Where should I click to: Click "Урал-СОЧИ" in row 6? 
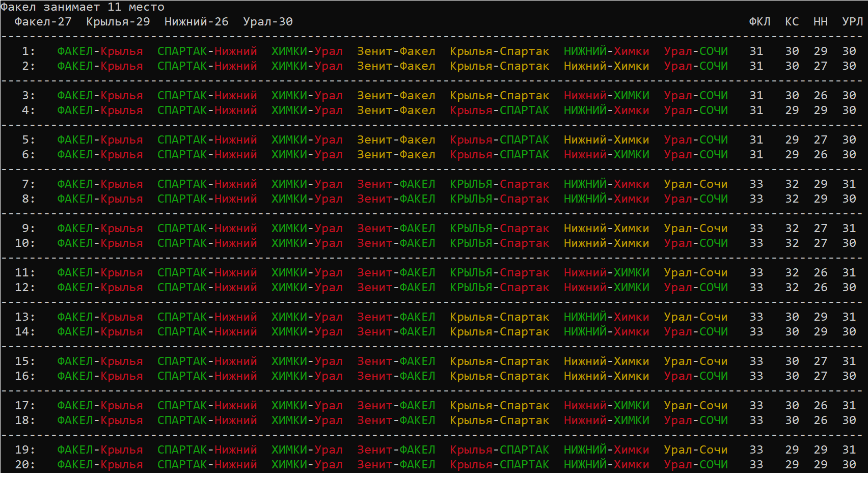pyautogui.click(x=696, y=155)
